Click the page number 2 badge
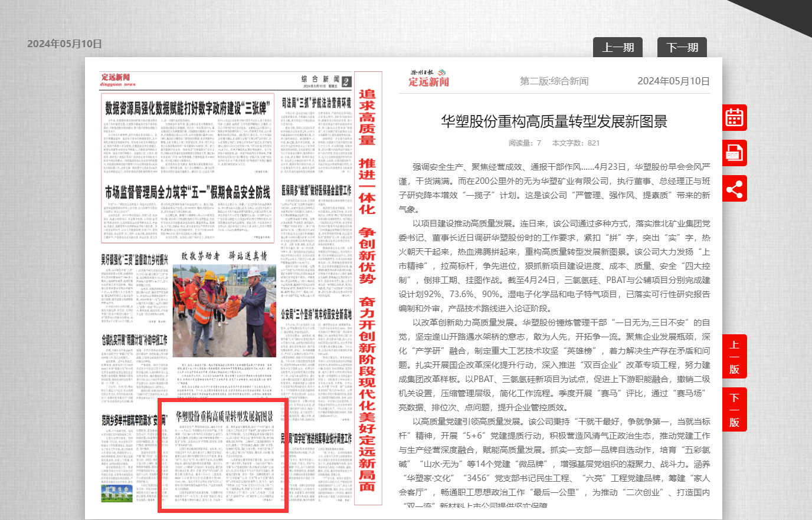Image resolution: width=812 pixels, height=520 pixels. point(346,82)
